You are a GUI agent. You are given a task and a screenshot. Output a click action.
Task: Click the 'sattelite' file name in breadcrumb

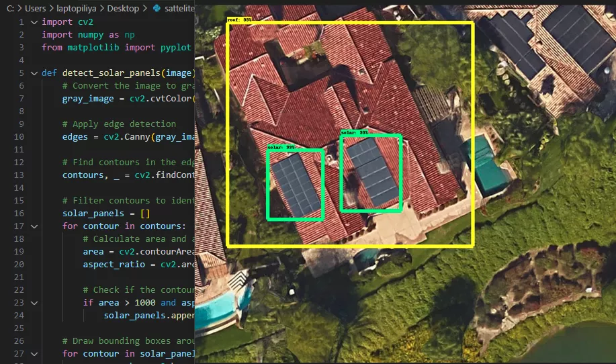point(178,9)
